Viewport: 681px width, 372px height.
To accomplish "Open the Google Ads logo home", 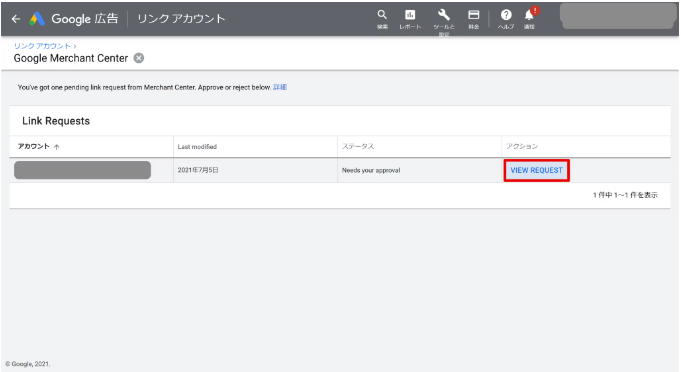I will click(37, 19).
